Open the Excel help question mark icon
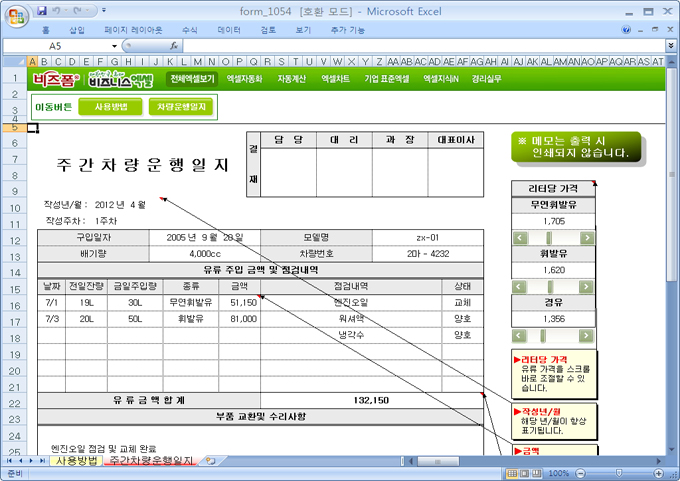The width and height of the screenshot is (680, 481). [x=626, y=29]
